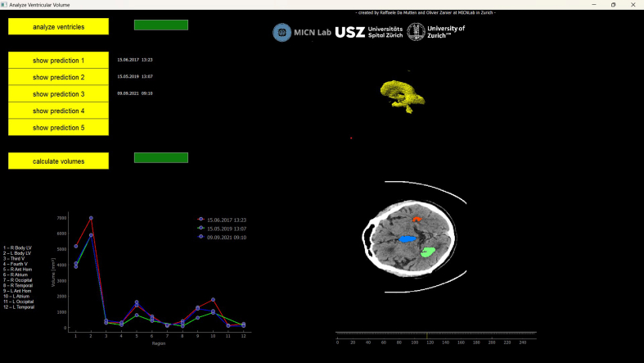
Task: Click region label '2 – L Body LV'
Action: (x=17, y=253)
